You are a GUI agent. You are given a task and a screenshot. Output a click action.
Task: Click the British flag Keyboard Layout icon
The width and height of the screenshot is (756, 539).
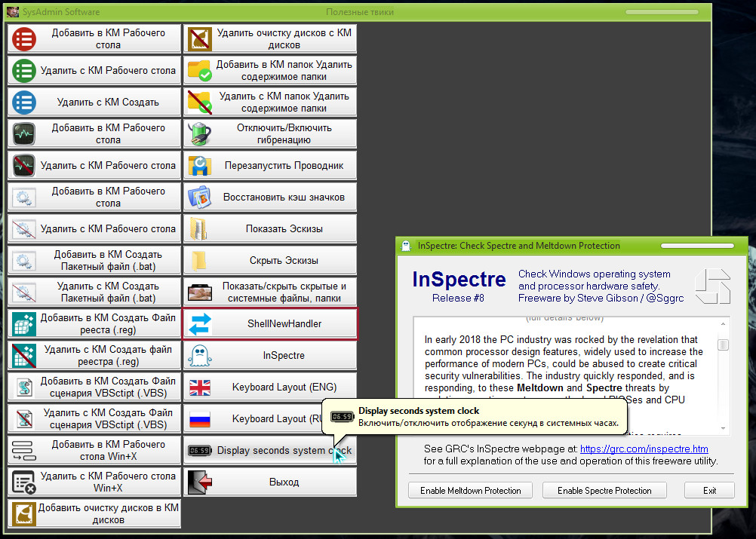click(200, 387)
